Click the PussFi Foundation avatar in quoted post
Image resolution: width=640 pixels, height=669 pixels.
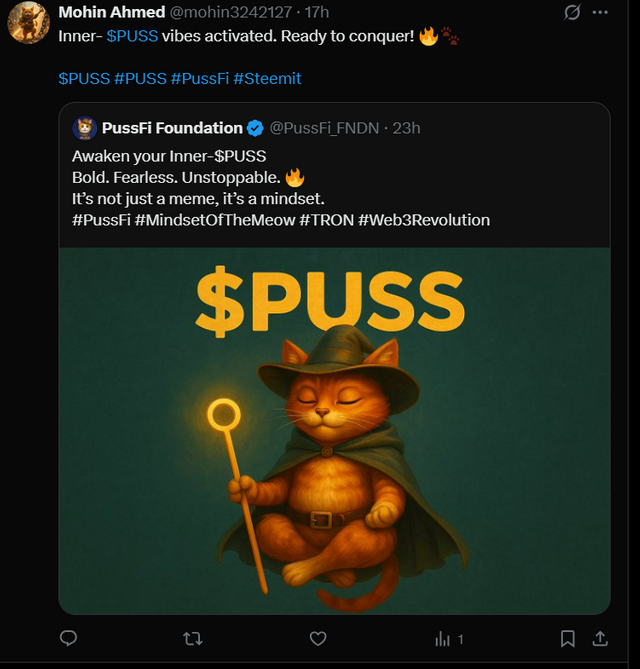(x=84, y=128)
